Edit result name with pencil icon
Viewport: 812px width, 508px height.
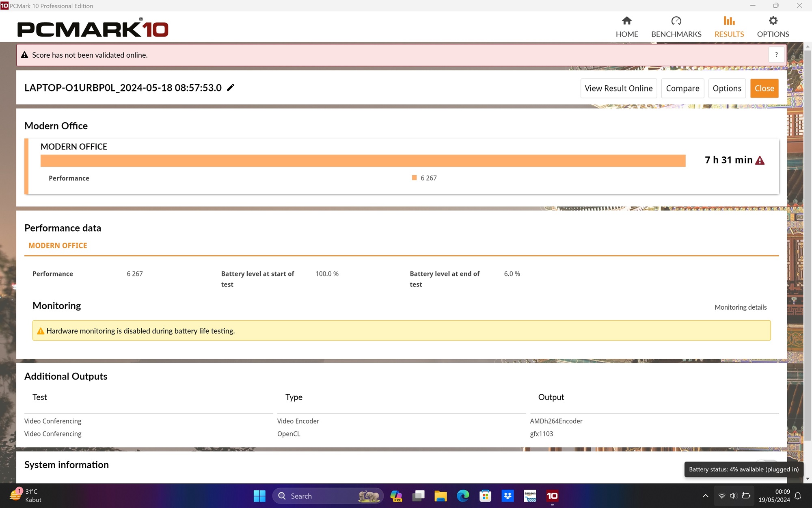click(x=231, y=87)
